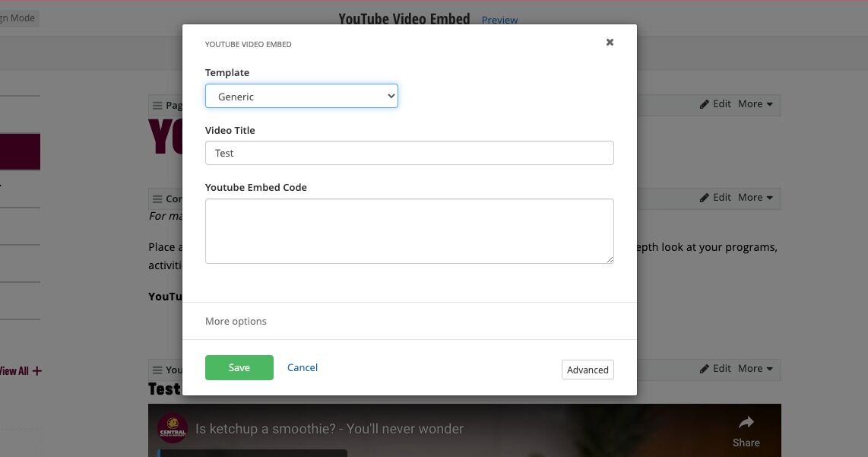Viewport: 868px width, 457px height.
Task: Share the ketchup smoothie video
Action: (746, 431)
